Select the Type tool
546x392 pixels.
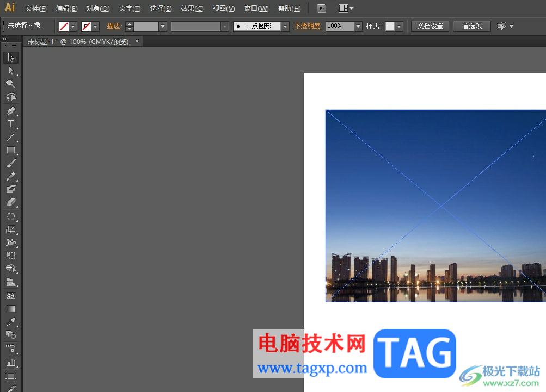(11, 124)
